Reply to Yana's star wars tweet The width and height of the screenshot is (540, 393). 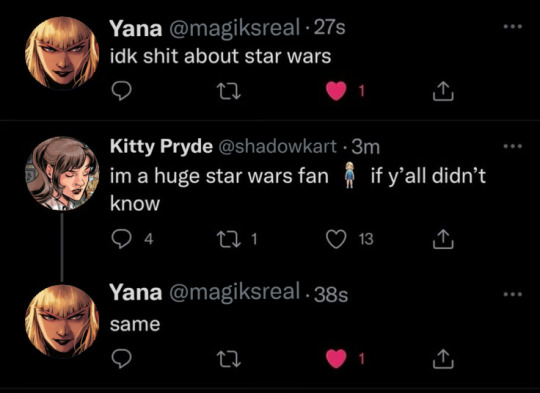pyautogui.click(x=122, y=91)
